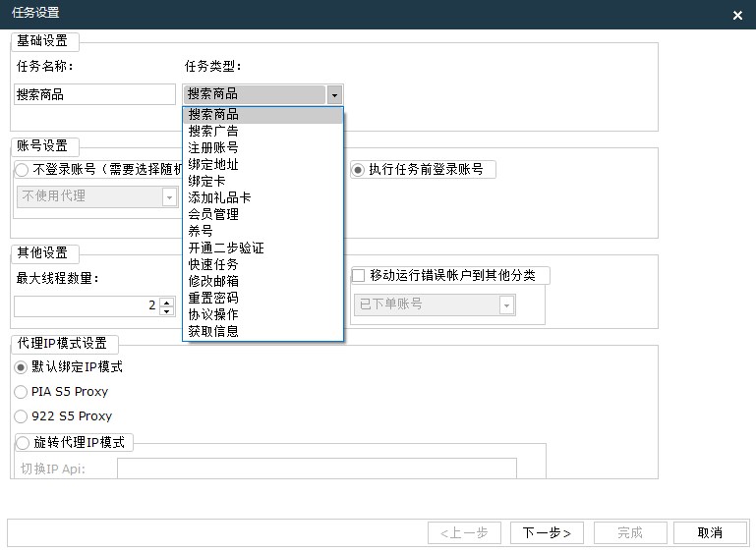Collapse the 任务类型 dropdown arrow
Viewport: 756px width, 552px height.
pos(334,94)
